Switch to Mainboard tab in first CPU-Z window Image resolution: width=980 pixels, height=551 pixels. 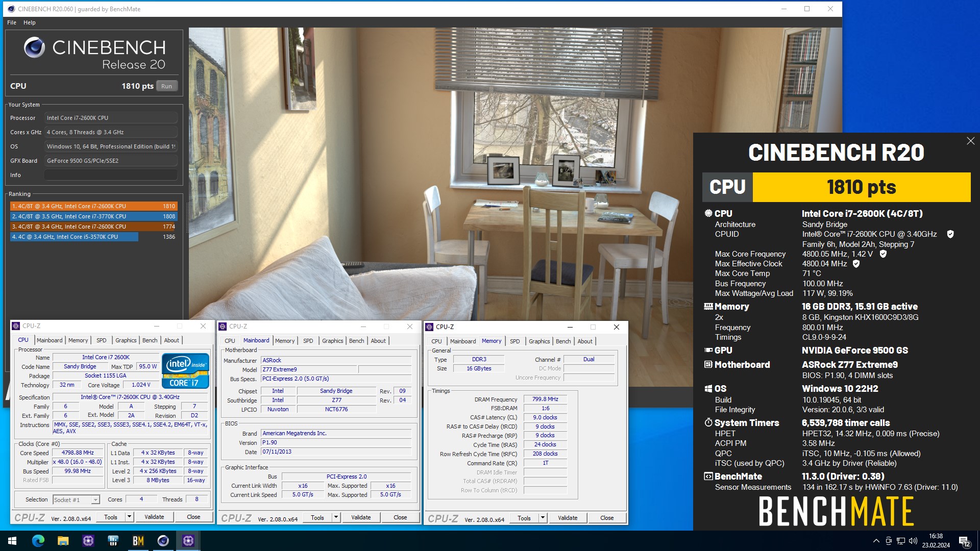pyautogui.click(x=50, y=340)
